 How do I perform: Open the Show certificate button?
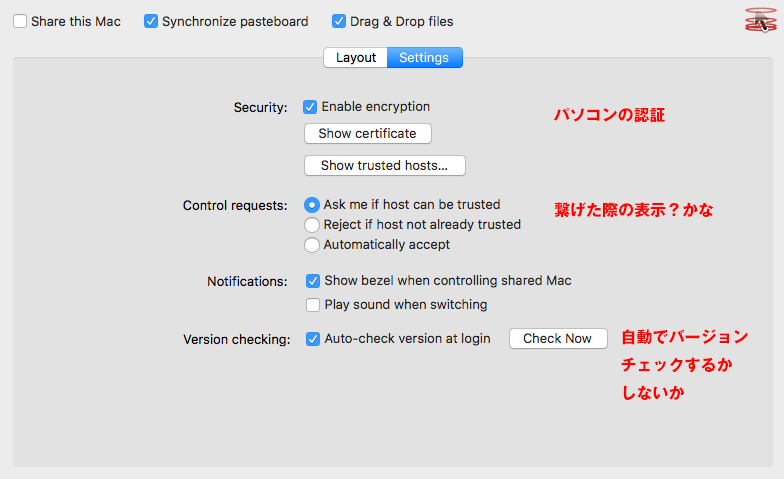click(x=368, y=134)
